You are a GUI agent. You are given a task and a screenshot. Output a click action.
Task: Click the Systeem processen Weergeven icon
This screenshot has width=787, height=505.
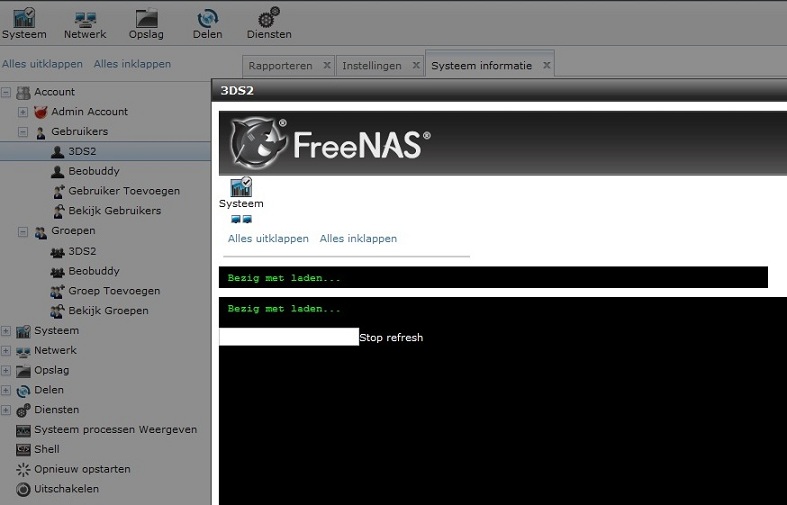23,430
